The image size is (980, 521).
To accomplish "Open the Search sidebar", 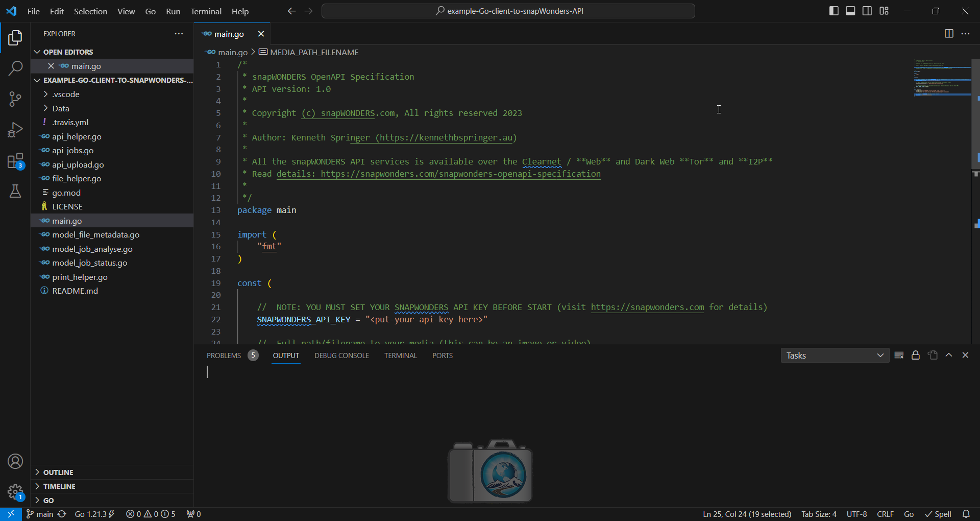I will click(x=15, y=67).
